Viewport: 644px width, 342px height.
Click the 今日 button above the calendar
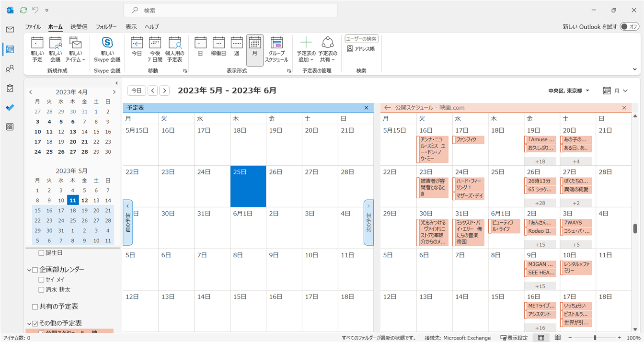[x=137, y=91]
